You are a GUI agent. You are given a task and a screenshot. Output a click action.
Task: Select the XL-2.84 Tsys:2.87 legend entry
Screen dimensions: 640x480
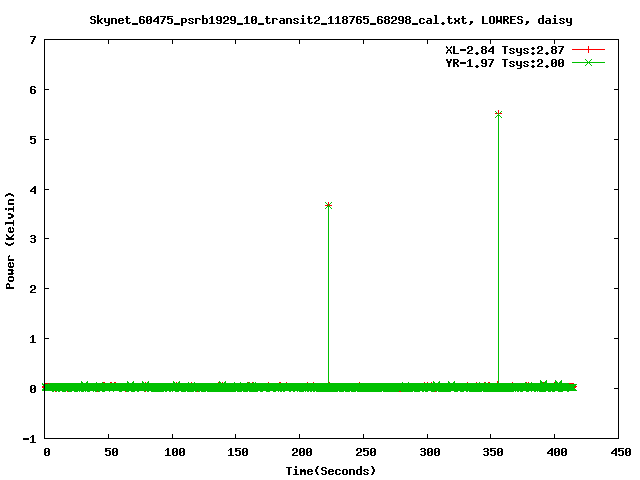point(504,50)
